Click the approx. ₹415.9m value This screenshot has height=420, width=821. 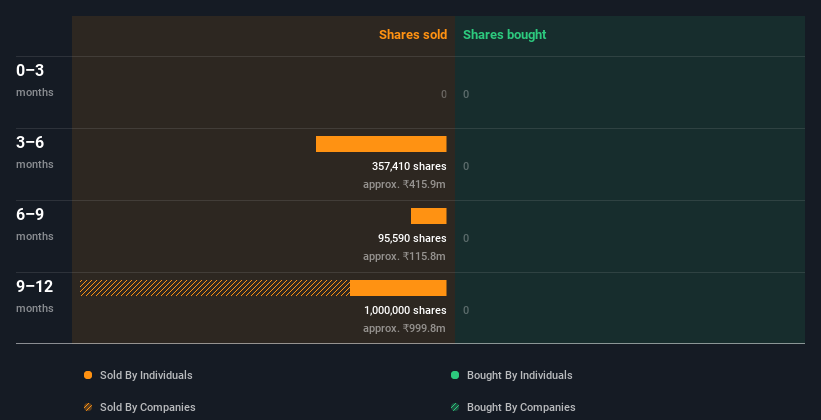(404, 184)
